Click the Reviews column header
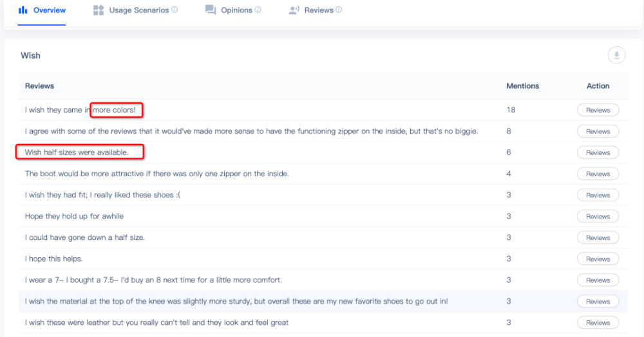This screenshot has width=644, height=337. point(39,86)
